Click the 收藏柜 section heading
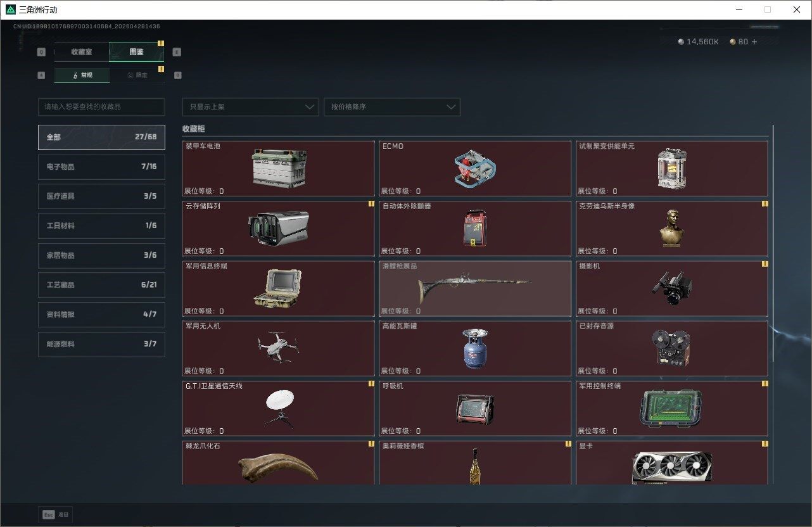 click(x=194, y=129)
